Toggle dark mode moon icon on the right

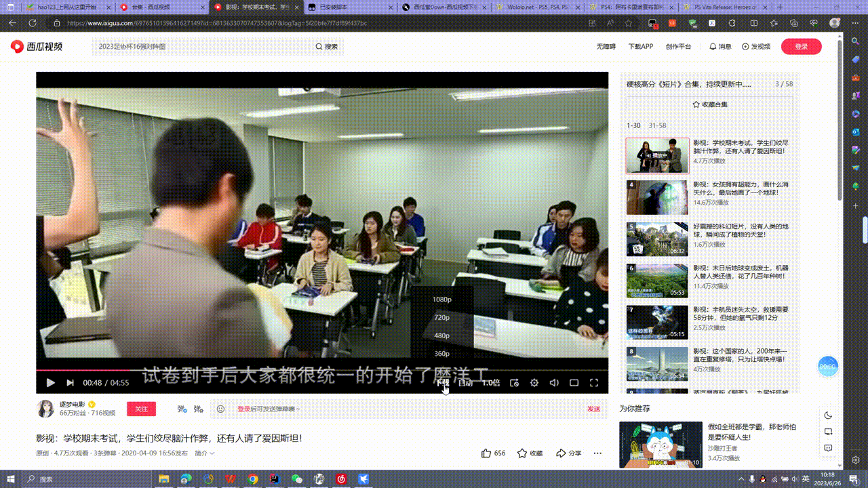pyautogui.click(x=828, y=415)
